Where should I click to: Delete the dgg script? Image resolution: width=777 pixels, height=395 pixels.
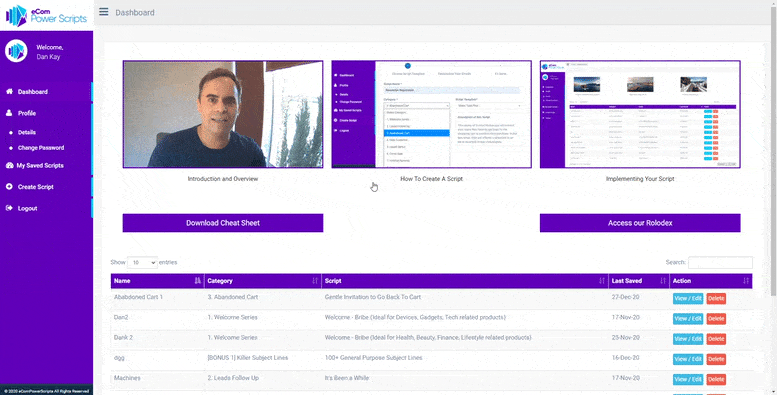[x=716, y=359]
